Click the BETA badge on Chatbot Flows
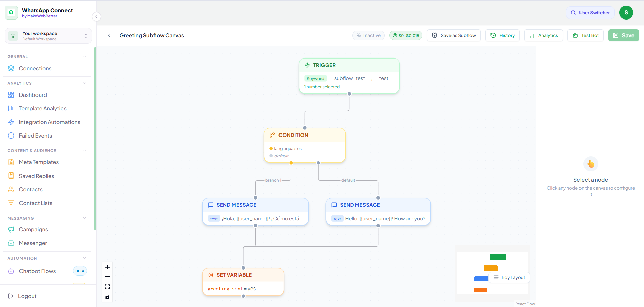 click(80, 271)
